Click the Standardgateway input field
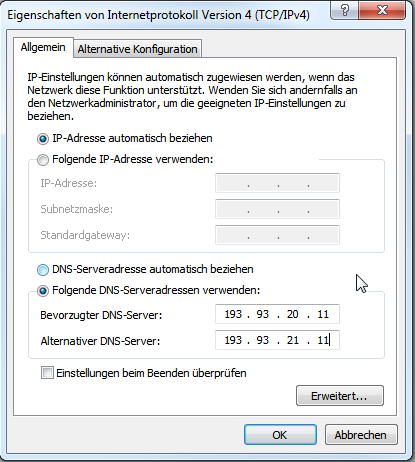Viewport: 415px width, 462px height. click(277, 235)
